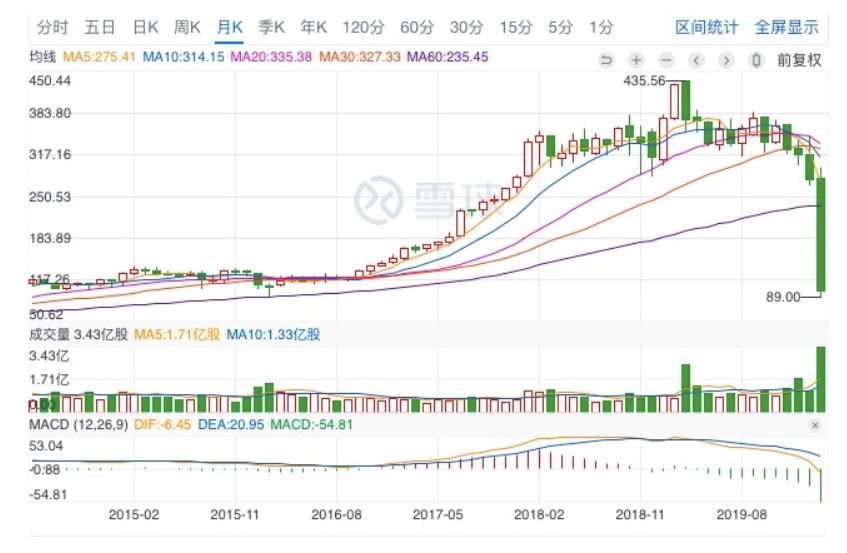Screen dimensions: 847x553
Task: Zoom out with the minus icon
Action: (x=667, y=60)
